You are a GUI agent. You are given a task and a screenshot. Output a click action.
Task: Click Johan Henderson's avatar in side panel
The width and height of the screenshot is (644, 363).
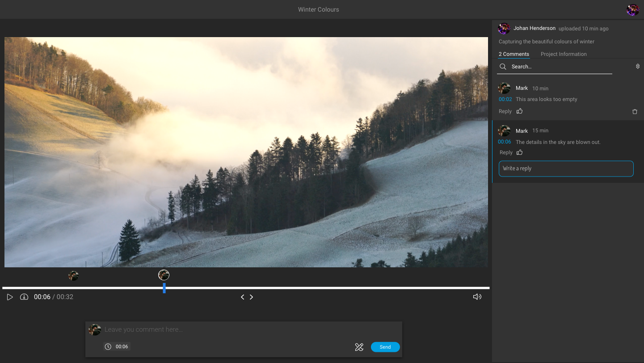click(x=504, y=29)
